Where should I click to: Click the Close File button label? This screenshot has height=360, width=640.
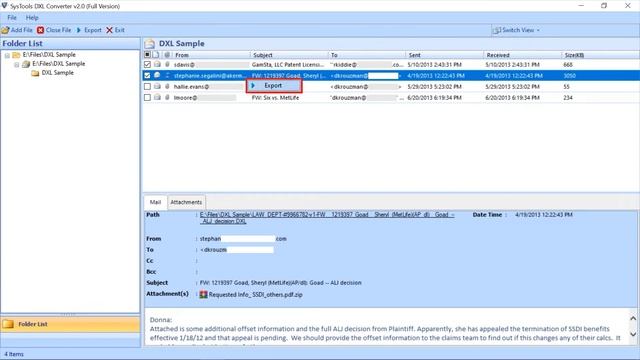[58, 30]
